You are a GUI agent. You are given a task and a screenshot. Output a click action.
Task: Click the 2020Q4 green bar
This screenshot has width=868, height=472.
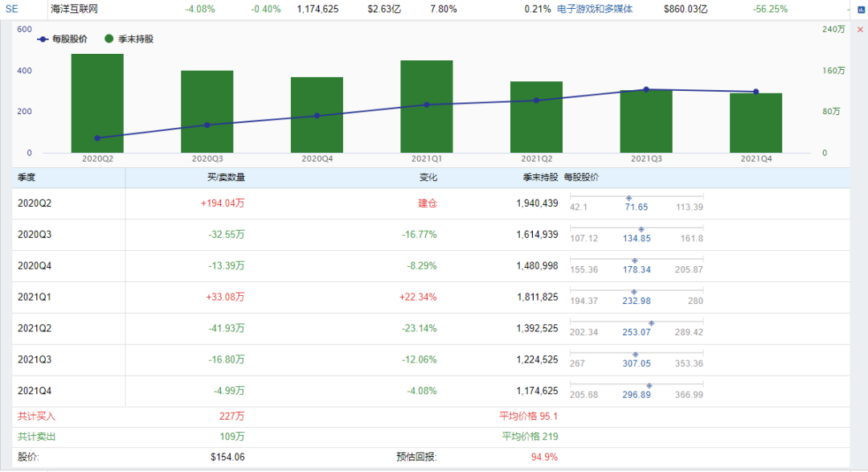317,115
